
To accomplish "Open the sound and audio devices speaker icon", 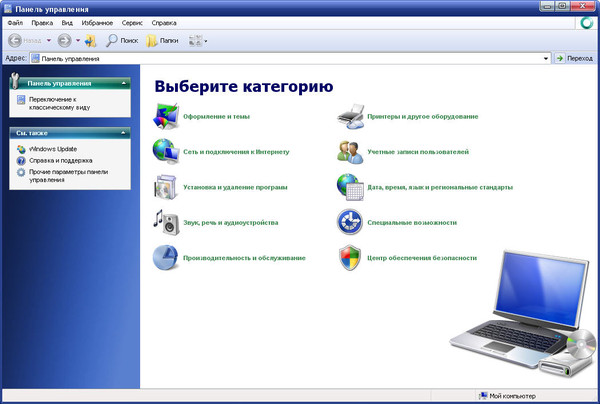I will coord(166,222).
